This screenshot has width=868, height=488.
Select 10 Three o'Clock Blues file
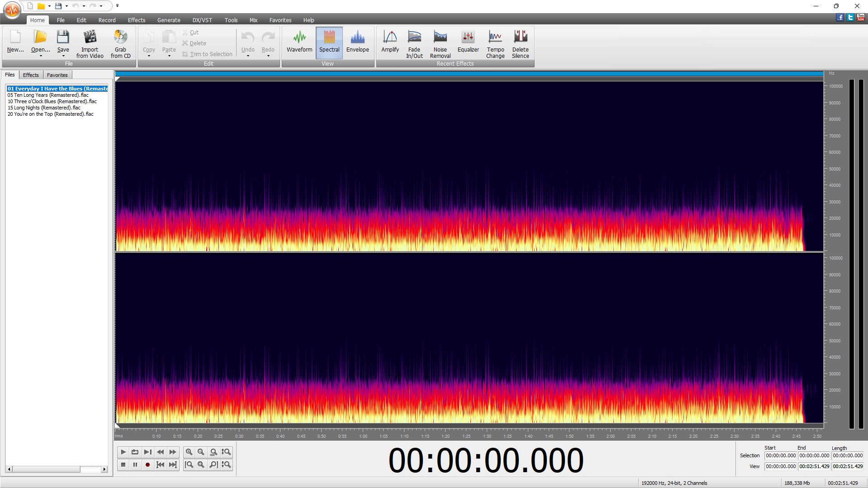(52, 101)
